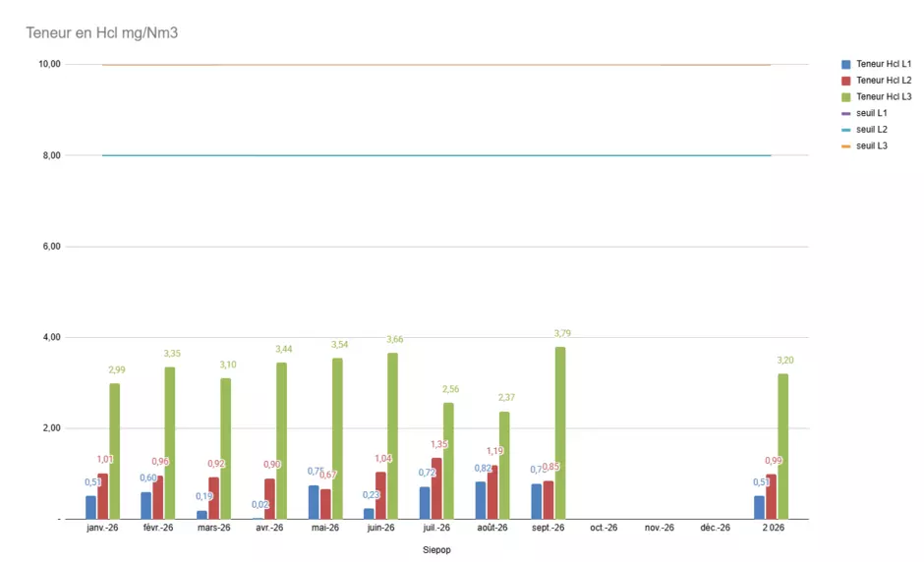
Task: Click the 3,79 data label
Action: tap(562, 333)
